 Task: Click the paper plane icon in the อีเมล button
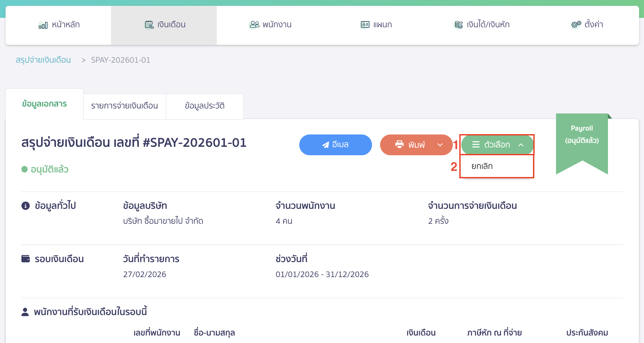[x=326, y=145]
